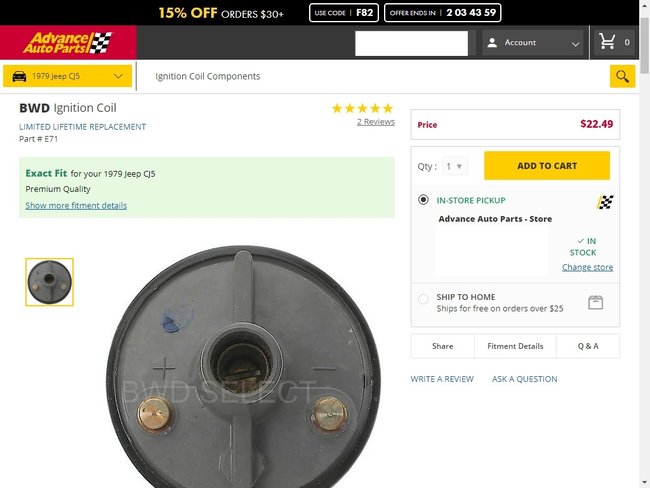Click the five-star rating icons
Screen dimensions: 650x488
point(362,108)
